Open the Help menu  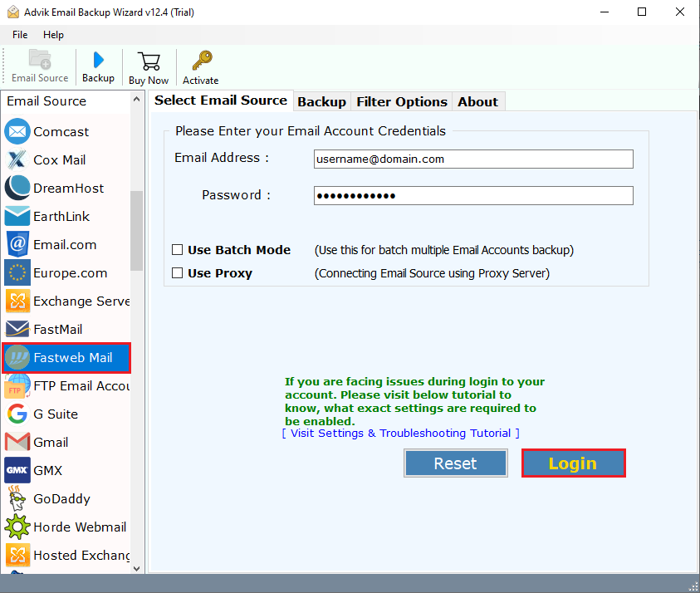[54, 35]
